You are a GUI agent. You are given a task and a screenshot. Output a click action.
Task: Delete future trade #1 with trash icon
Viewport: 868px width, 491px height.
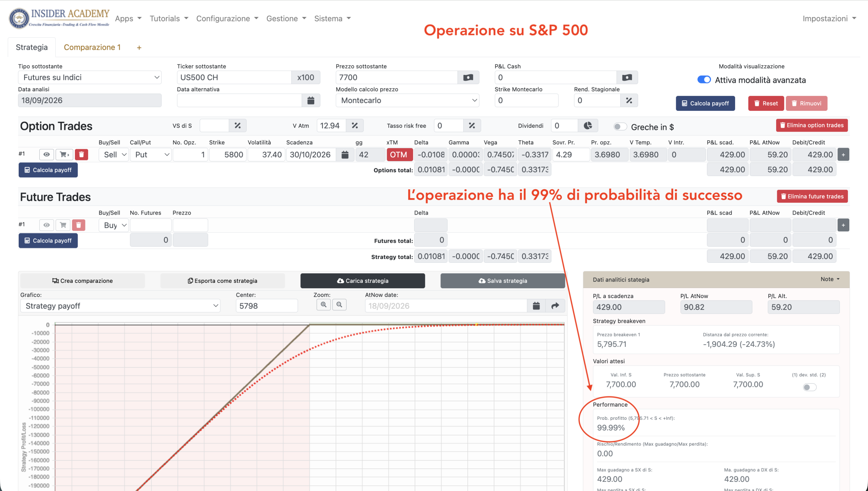click(x=78, y=225)
